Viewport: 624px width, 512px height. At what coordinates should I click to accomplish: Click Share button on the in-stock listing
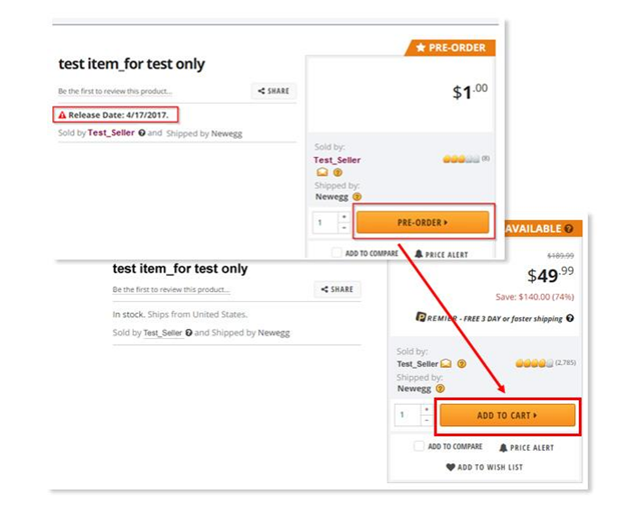337,289
